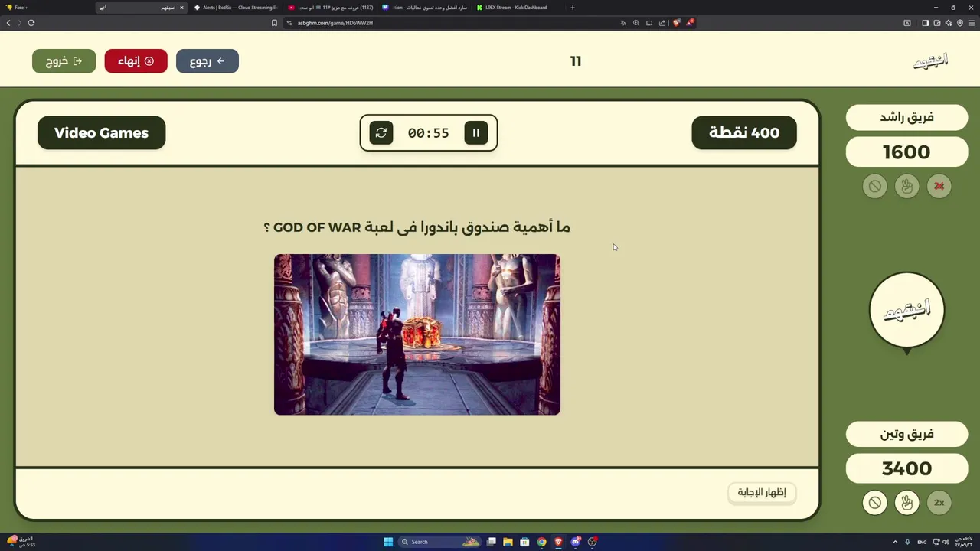The height and width of the screenshot is (551, 980).
Task: Use the block lifeline for فريق وتين
Action: point(874,503)
